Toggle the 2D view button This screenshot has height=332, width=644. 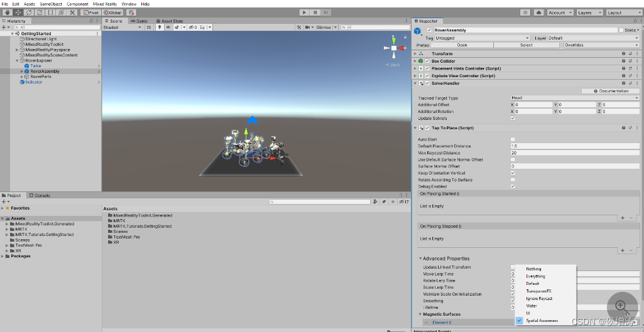(x=149, y=27)
